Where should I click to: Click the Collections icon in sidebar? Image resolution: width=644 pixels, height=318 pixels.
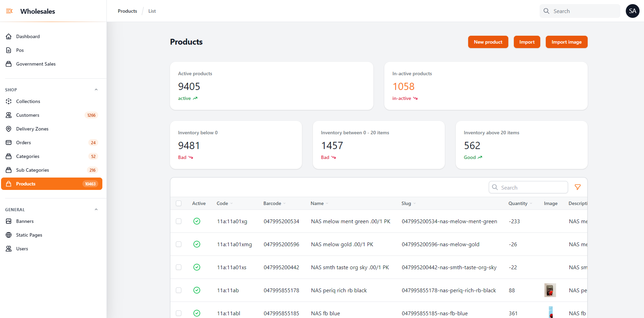point(9,101)
